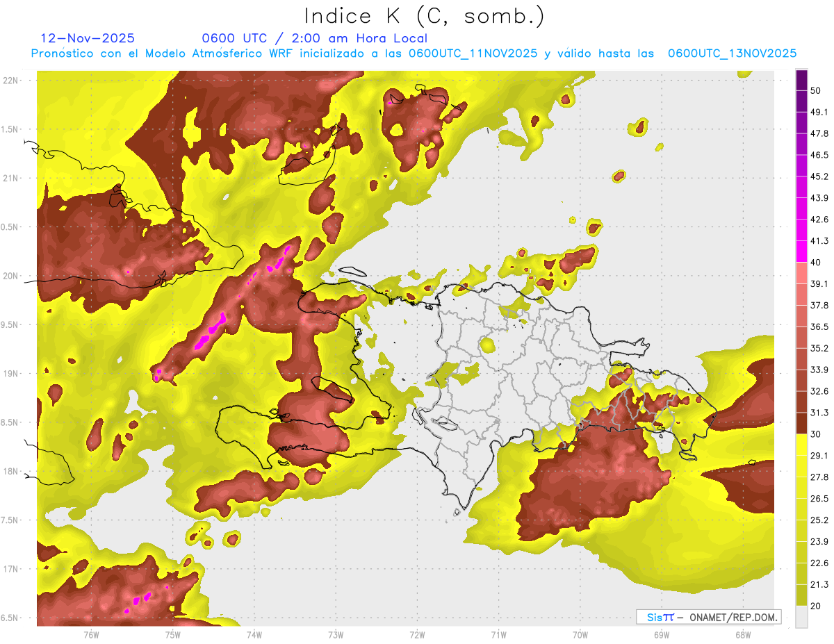Click the legend value 25.2
This screenshot has width=834, height=644.
819,520
